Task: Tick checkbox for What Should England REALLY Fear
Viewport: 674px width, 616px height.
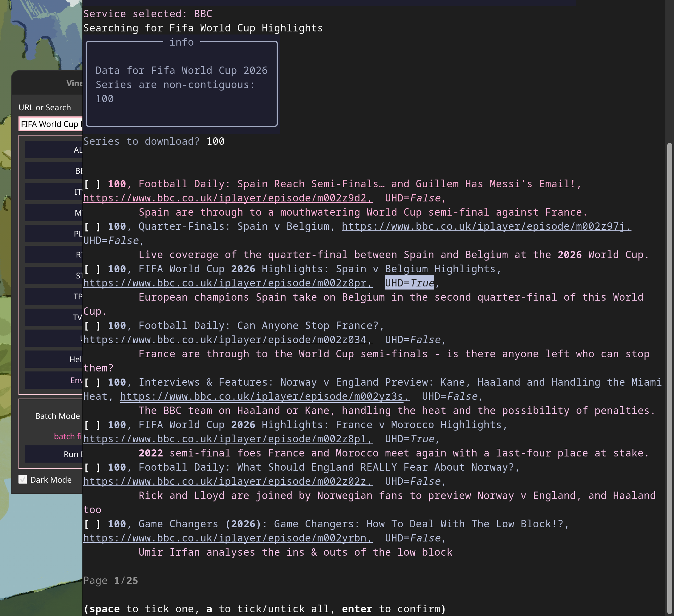Action: (92, 467)
